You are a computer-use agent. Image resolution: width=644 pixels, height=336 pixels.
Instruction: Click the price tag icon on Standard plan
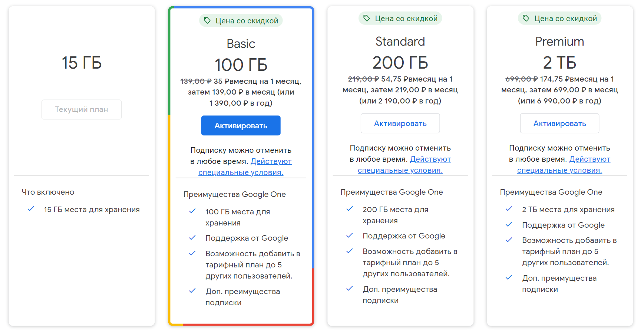(x=367, y=18)
